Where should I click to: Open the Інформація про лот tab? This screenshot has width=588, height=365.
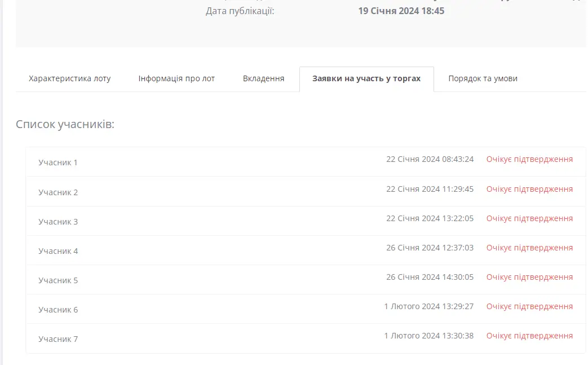(x=176, y=78)
